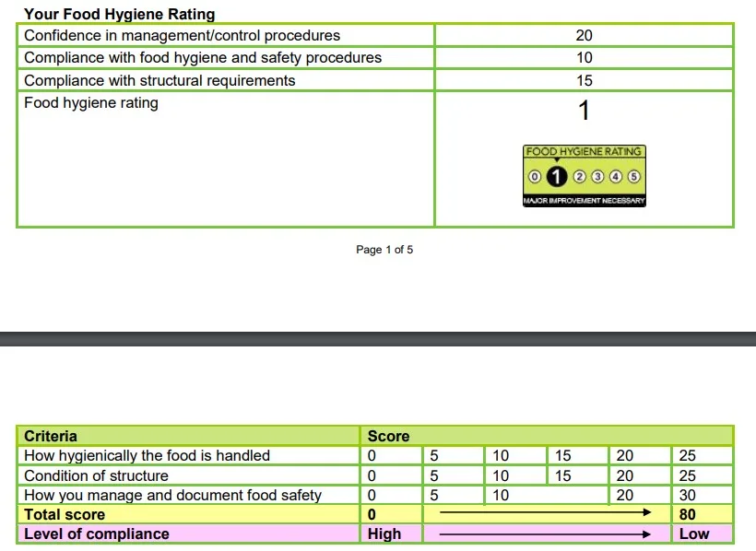Select 'Compliance with structural requirements' label

(159, 80)
